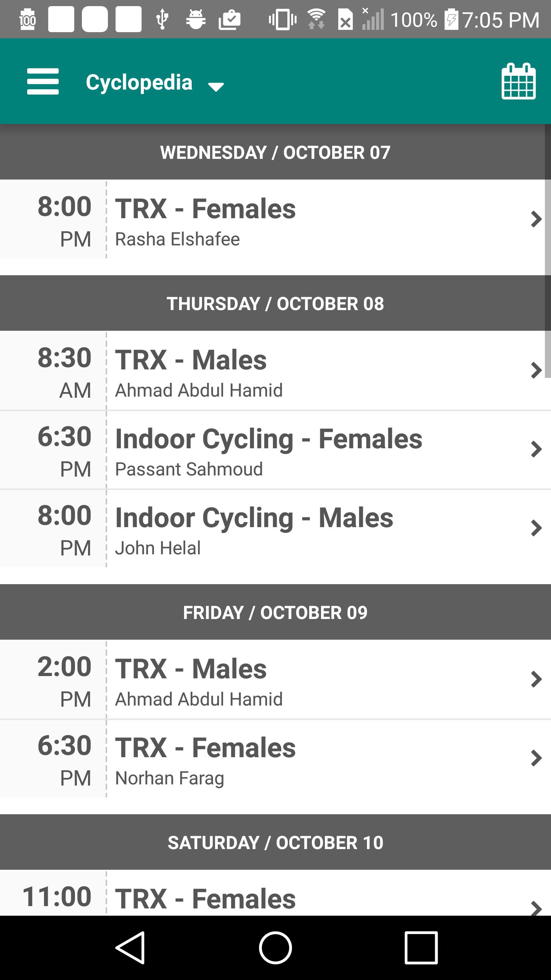Expand Thursday 8:30 AM TRX Males chevron
Viewport: 551px width, 980px height.
(x=536, y=371)
